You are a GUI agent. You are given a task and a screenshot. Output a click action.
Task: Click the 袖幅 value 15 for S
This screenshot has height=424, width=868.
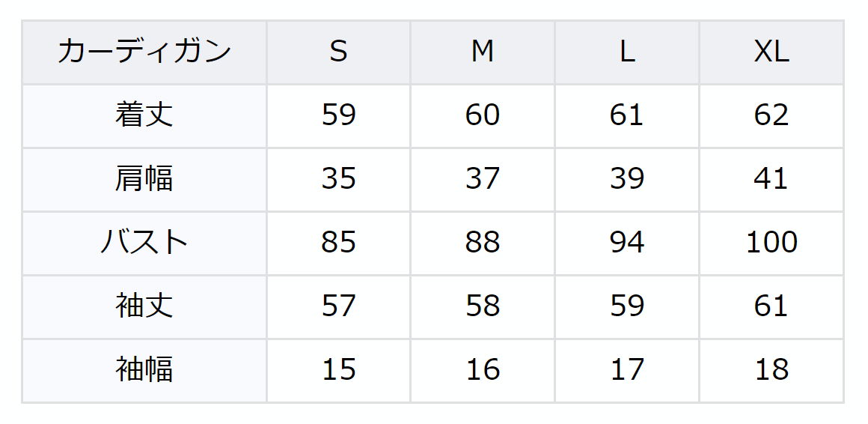pyautogui.click(x=338, y=370)
